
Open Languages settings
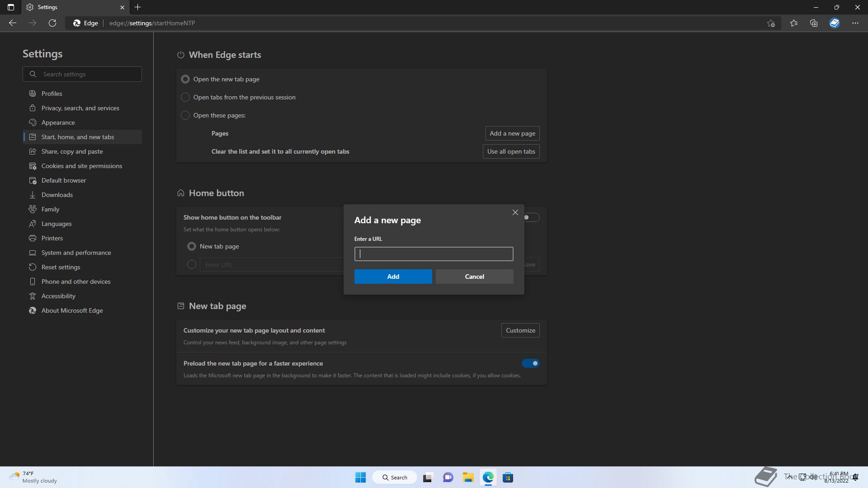click(x=82, y=224)
